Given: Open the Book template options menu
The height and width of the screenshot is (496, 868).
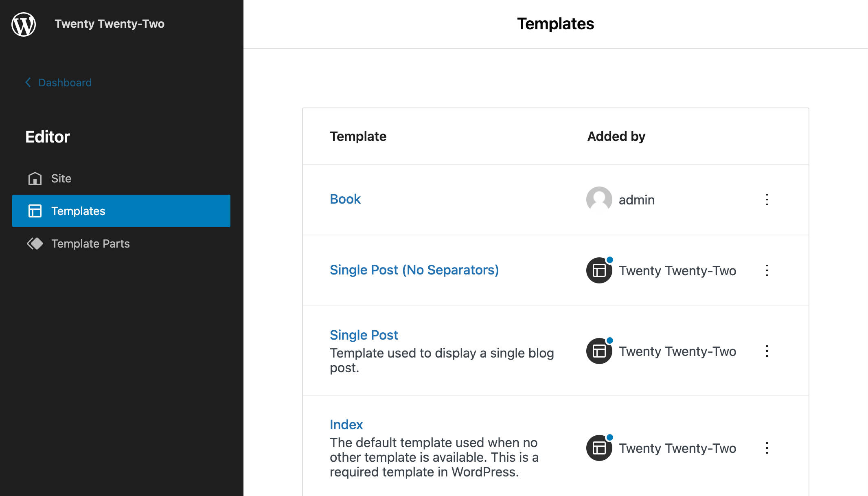Looking at the screenshot, I should pyautogui.click(x=767, y=199).
